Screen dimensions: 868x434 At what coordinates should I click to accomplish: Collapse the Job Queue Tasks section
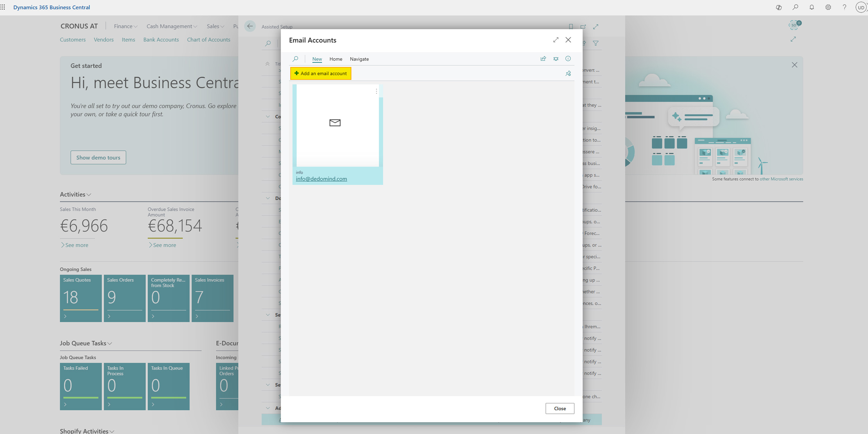point(110,343)
